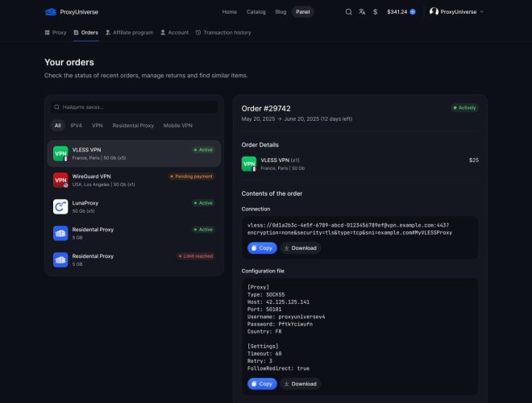Image resolution: width=532 pixels, height=403 pixels.
Task: Select the red WireGuard VPN icon
Action: point(60,180)
